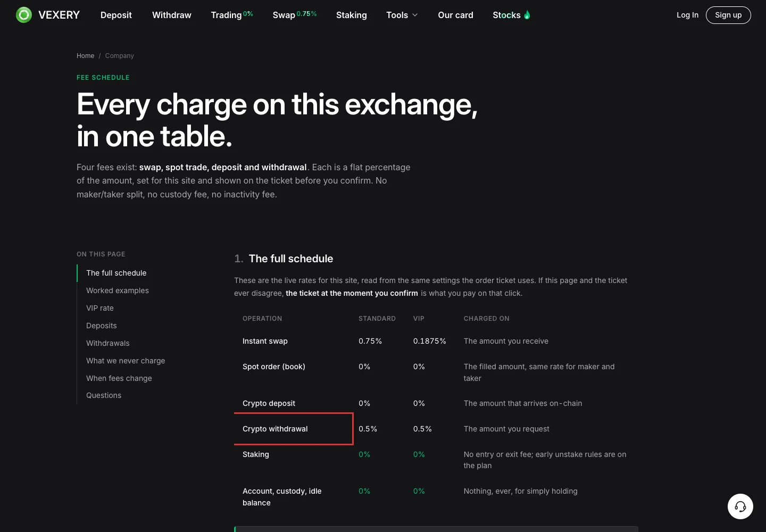Click the Company breadcrumb

tap(120, 56)
